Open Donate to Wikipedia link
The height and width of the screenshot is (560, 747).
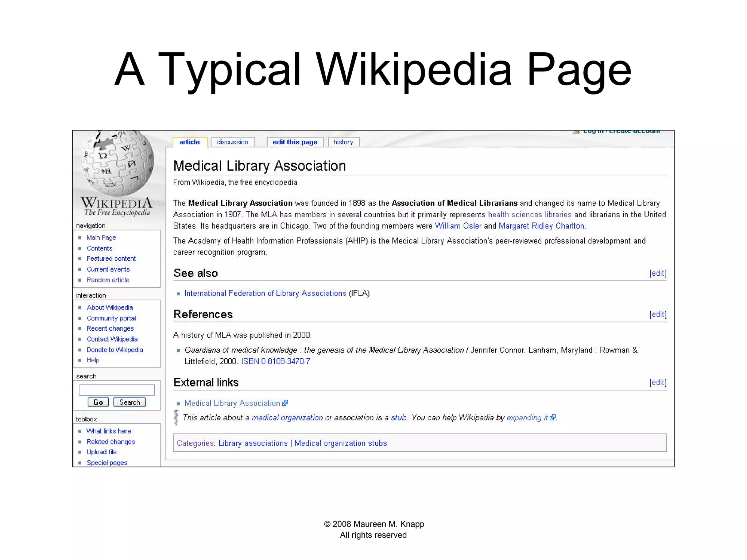point(115,350)
